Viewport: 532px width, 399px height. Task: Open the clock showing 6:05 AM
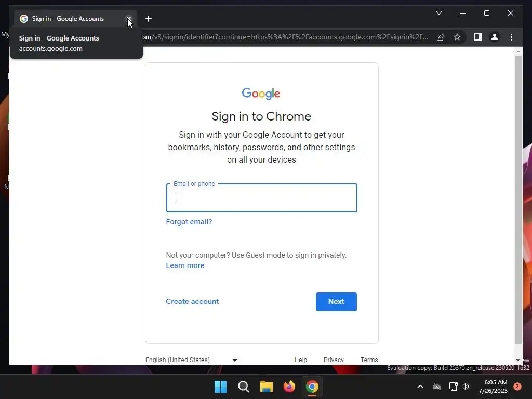click(493, 387)
